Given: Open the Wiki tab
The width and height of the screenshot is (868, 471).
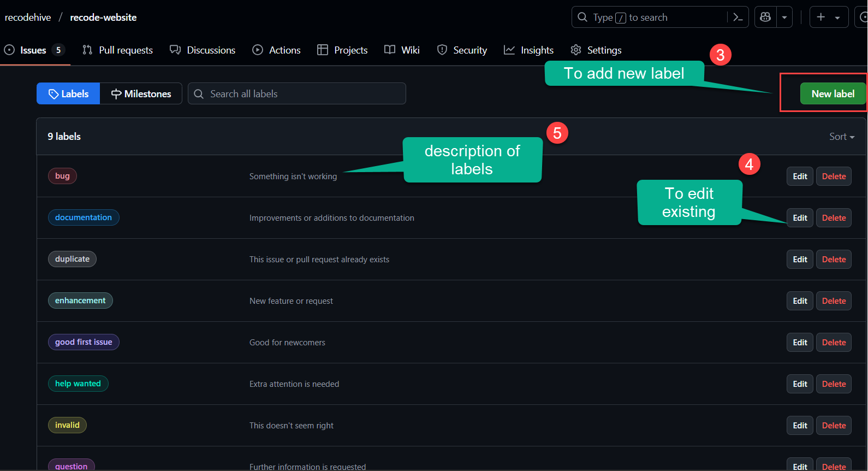Looking at the screenshot, I should pyautogui.click(x=402, y=50).
